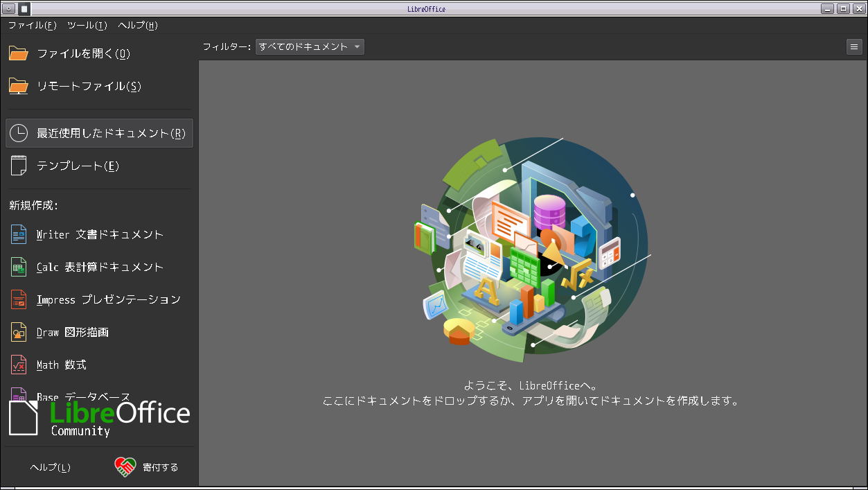The image size is (868, 490).
Task: Open the フィルター dropdown list
Action: pos(310,47)
